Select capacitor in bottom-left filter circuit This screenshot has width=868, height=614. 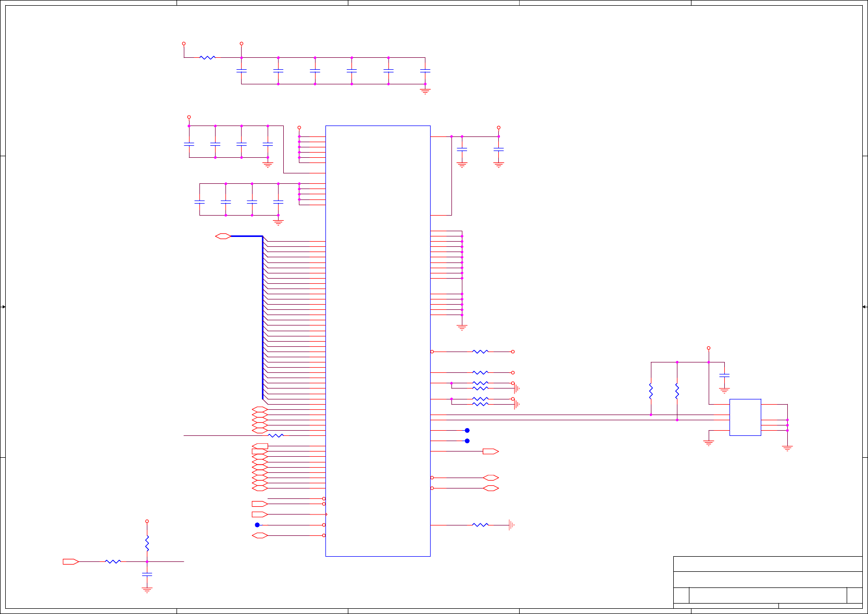pos(147,574)
